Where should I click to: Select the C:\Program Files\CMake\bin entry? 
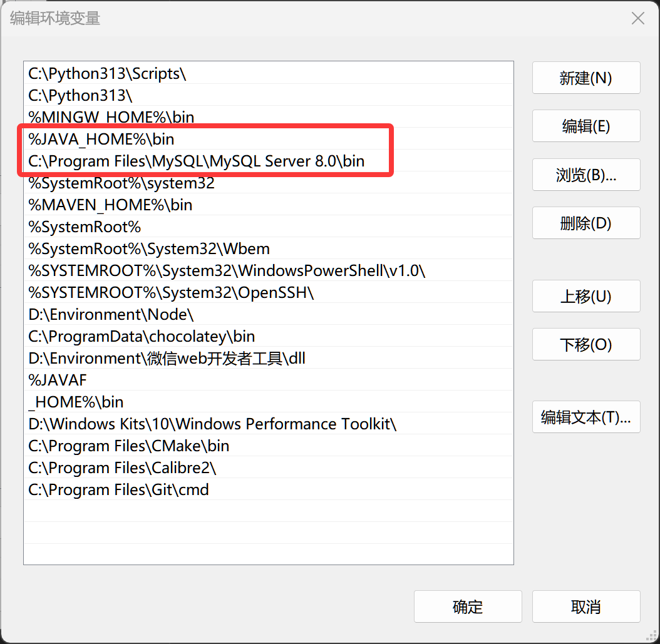(269, 445)
